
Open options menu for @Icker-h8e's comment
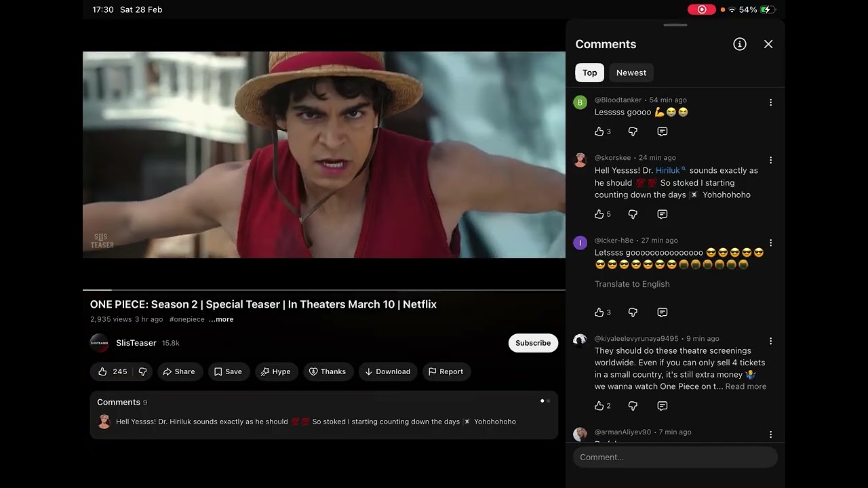point(770,243)
